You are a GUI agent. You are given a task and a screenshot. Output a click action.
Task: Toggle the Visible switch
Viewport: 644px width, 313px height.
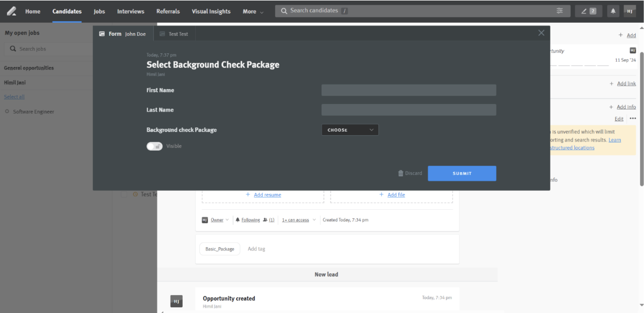click(x=154, y=146)
